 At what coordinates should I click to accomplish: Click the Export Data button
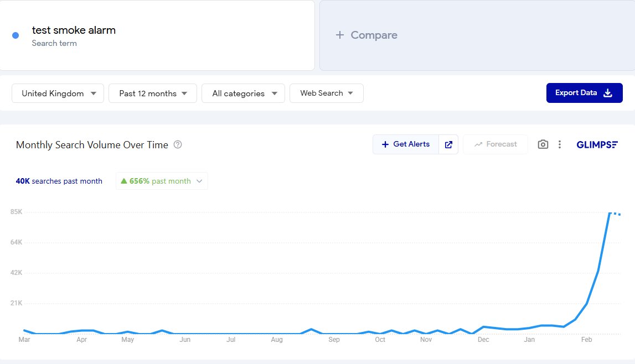(585, 93)
